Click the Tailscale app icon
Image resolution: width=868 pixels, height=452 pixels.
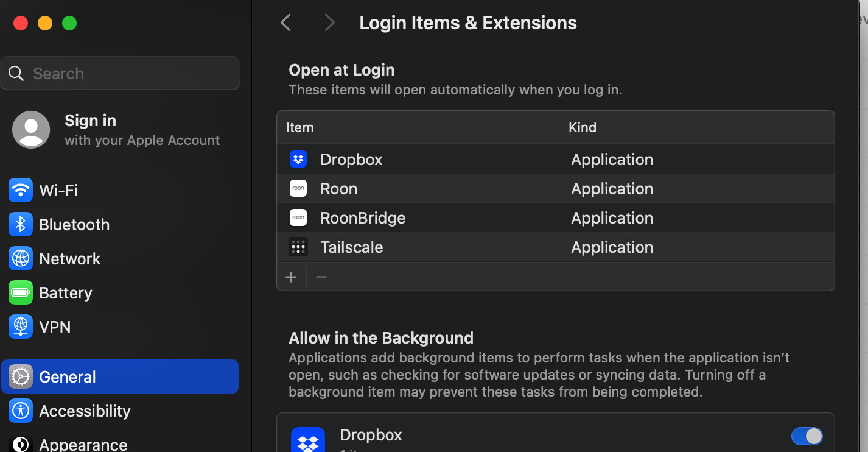(x=298, y=247)
